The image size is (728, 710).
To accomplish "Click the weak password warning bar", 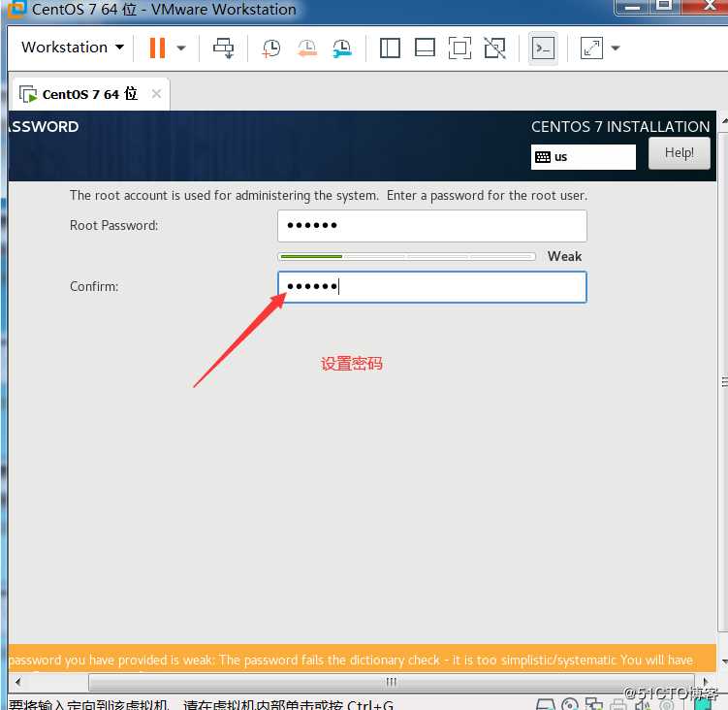I will (363, 660).
